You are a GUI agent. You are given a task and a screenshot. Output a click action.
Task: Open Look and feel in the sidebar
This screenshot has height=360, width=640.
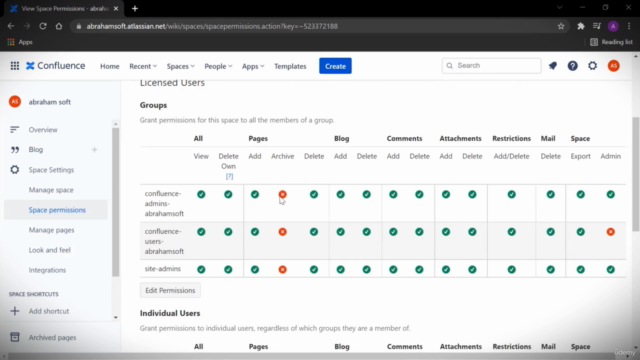49,250
